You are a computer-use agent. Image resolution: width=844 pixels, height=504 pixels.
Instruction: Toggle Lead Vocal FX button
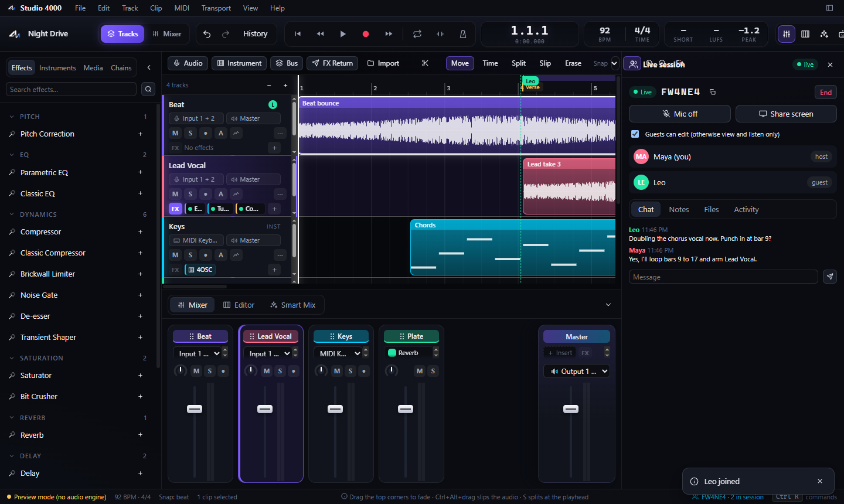(x=175, y=209)
